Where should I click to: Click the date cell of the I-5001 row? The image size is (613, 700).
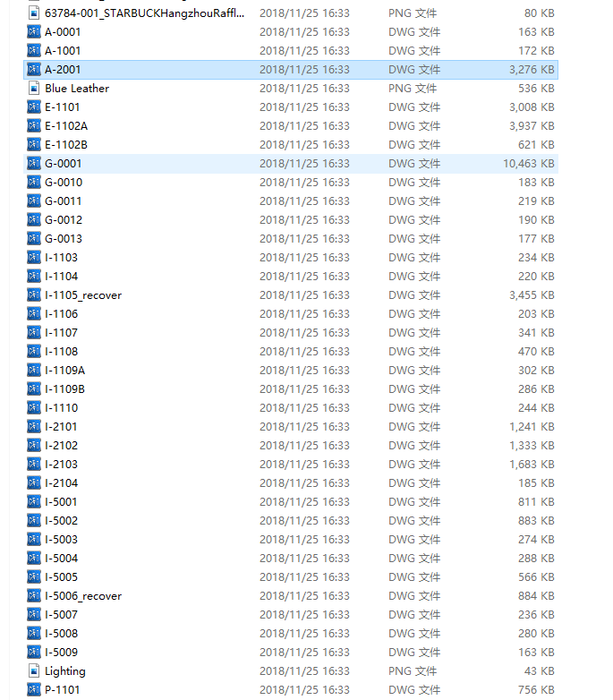(304, 502)
